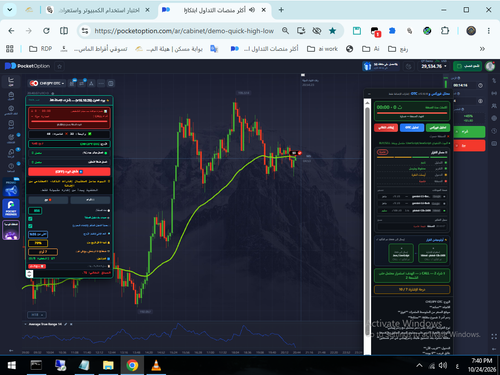Click the small red button near bot panel bottom
This screenshot has width=500, height=375.
37,266
